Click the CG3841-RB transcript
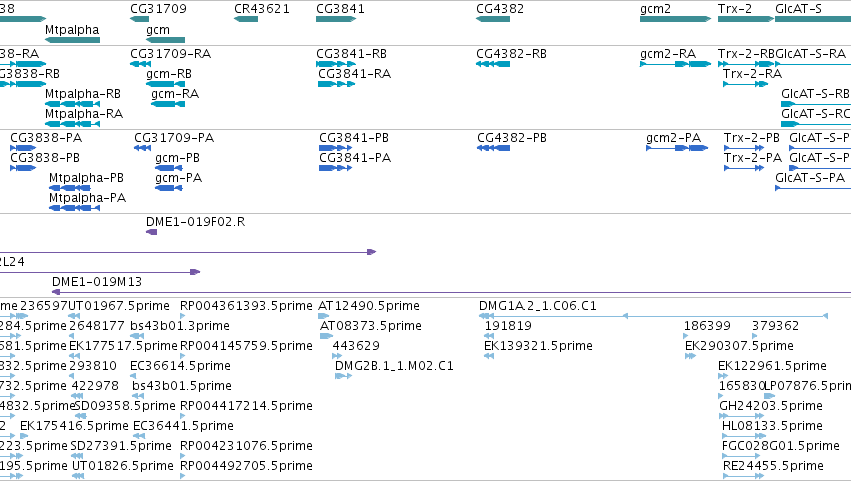Viewport: 851px width, 481px height. pyautogui.click(x=336, y=64)
